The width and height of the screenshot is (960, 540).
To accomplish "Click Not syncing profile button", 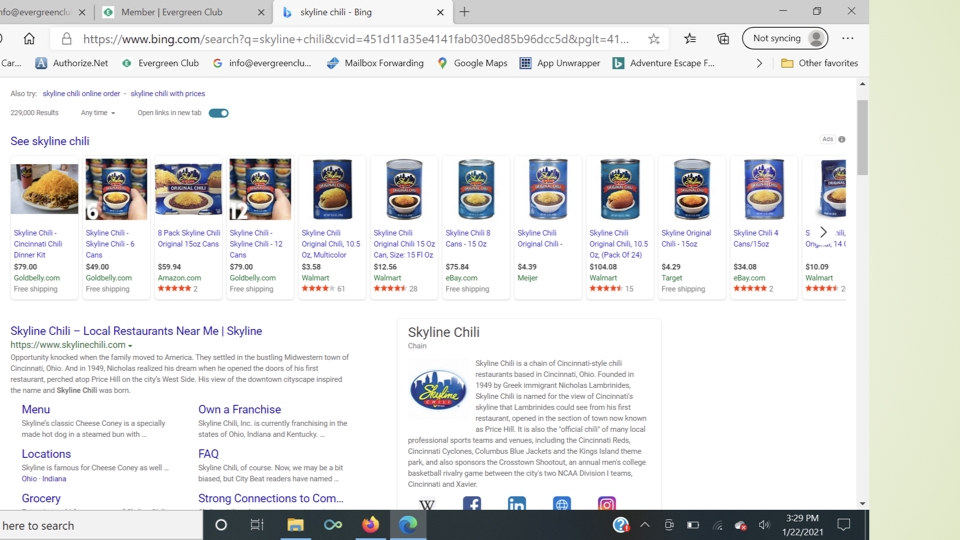I will click(x=785, y=38).
